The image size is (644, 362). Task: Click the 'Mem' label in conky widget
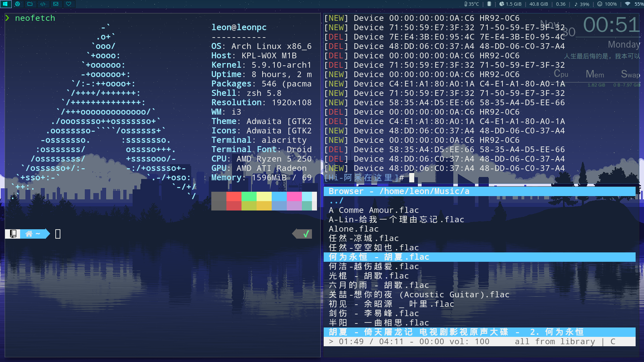[x=595, y=74]
